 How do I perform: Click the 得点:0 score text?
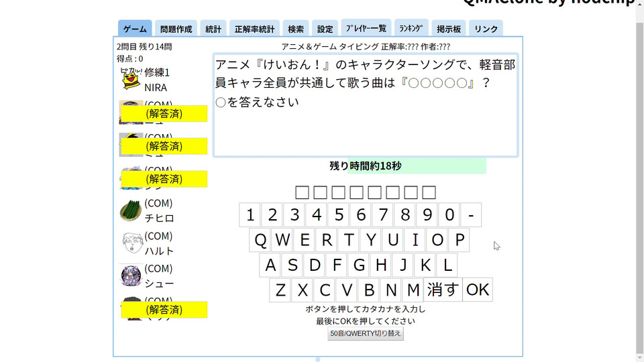(x=129, y=59)
